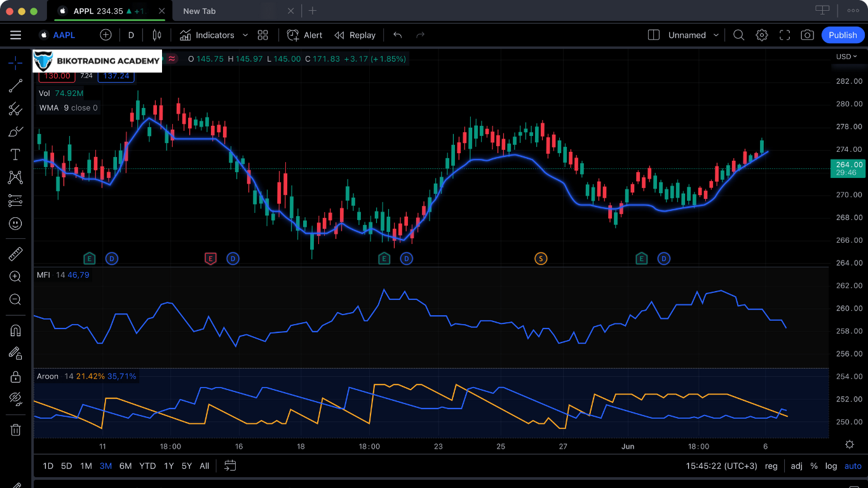The width and height of the screenshot is (868, 488).
Task: Select the XABCD pattern tool
Action: (x=15, y=177)
